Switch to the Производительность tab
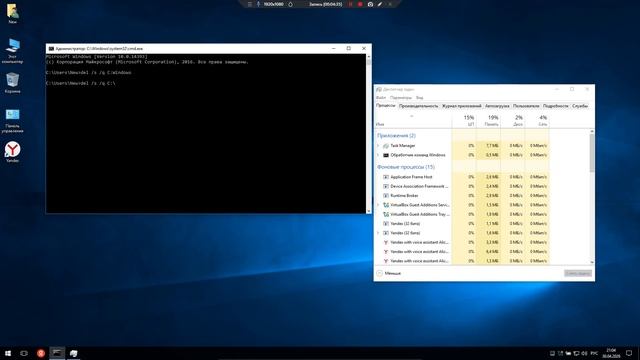The width and height of the screenshot is (640, 360). (x=418, y=106)
